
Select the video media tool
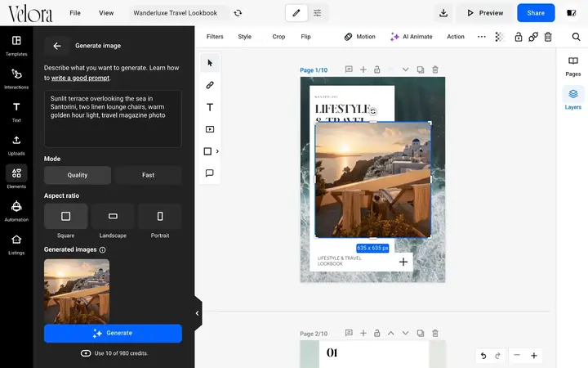[210, 129]
